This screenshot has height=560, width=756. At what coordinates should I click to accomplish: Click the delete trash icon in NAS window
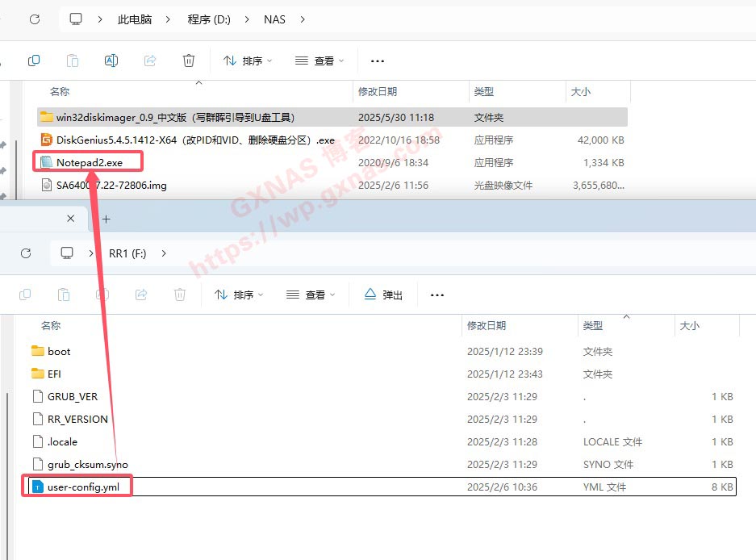[188, 61]
